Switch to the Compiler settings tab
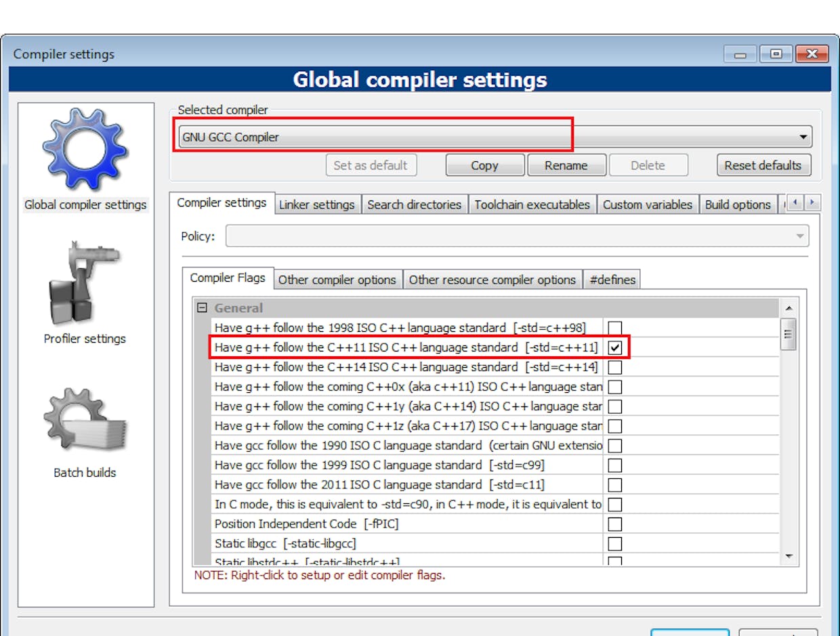840x636 pixels. pyautogui.click(x=222, y=203)
